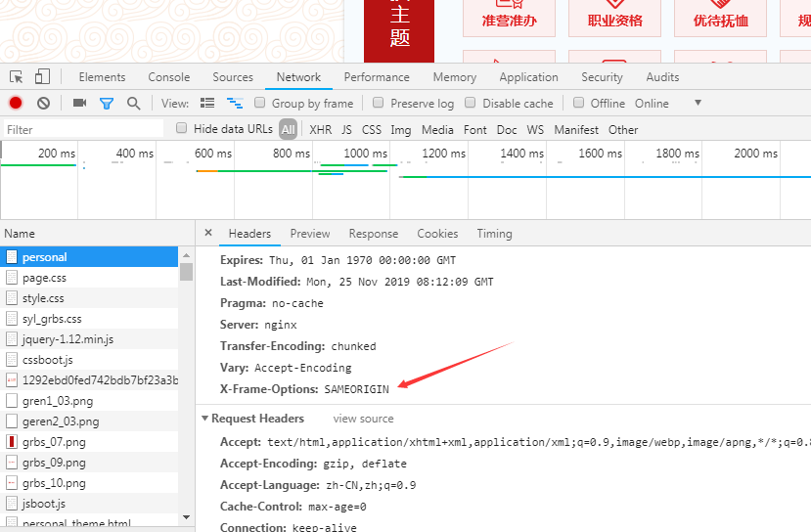Toggle the waterfall overview view icon

click(235, 103)
